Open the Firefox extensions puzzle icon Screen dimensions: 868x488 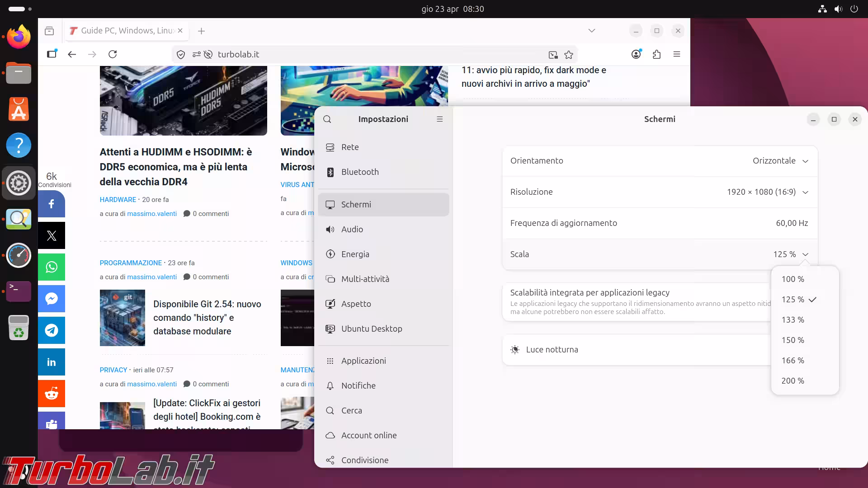point(657,55)
